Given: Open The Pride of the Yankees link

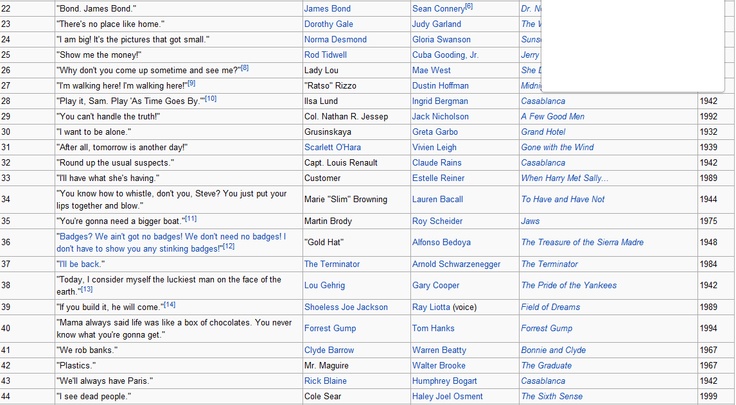Looking at the screenshot, I should pos(569,285).
